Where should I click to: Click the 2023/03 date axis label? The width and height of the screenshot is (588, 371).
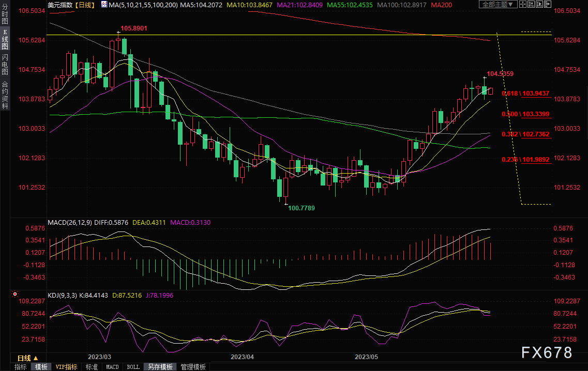coord(99,357)
